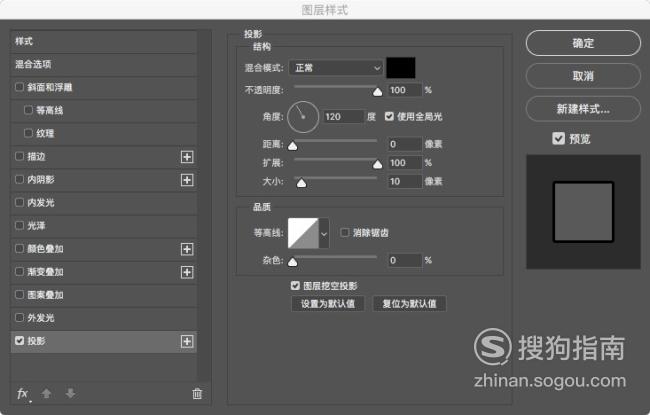Screen dimensions: 650x415
Task: Select the 图案叠加 list item label
Action: point(45,295)
